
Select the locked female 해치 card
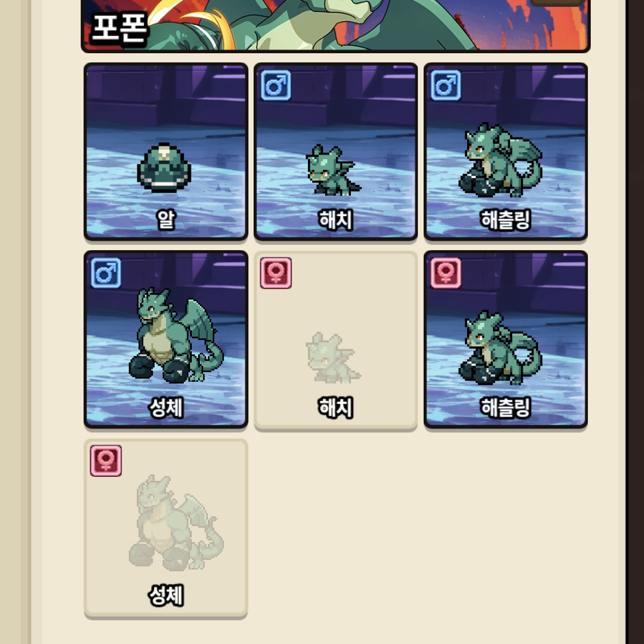click(336, 341)
